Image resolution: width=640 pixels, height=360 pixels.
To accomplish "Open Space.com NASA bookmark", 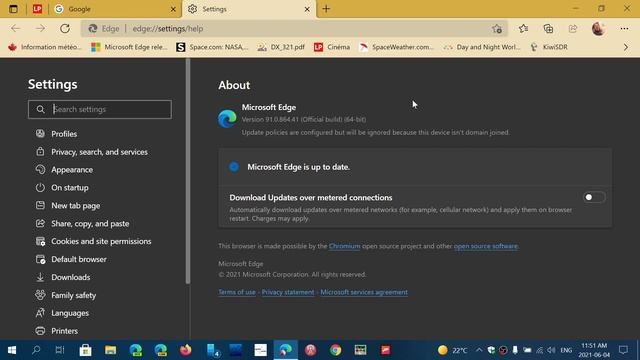I will tap(212, 47).
